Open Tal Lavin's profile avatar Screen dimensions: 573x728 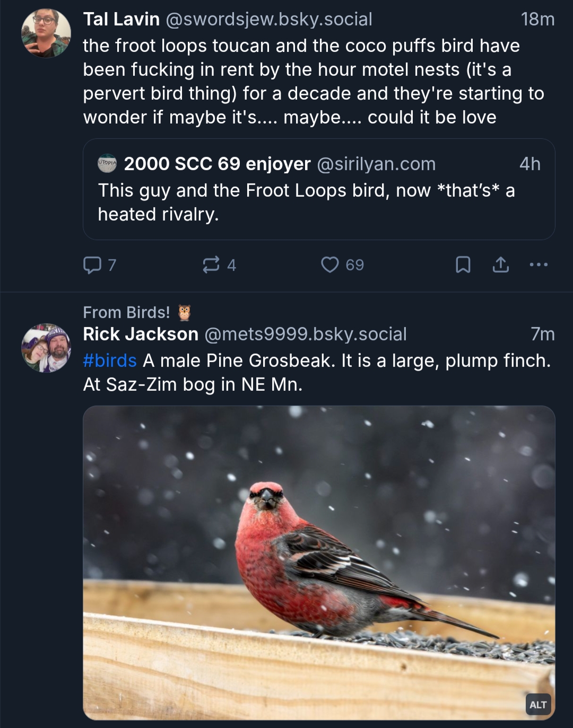46,33
